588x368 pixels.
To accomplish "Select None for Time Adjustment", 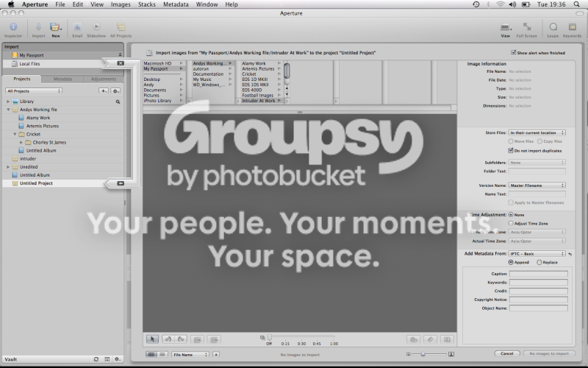I will 511,215.
